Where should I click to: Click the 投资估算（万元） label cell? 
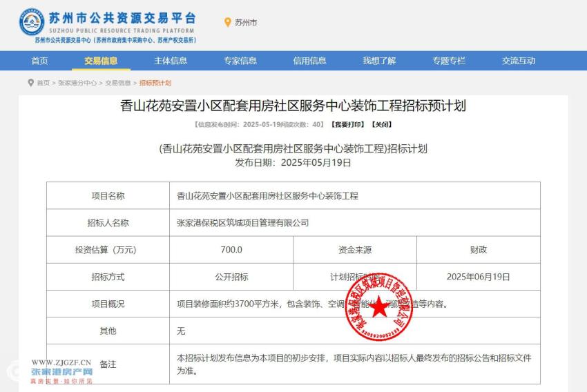tap(108, 250)
